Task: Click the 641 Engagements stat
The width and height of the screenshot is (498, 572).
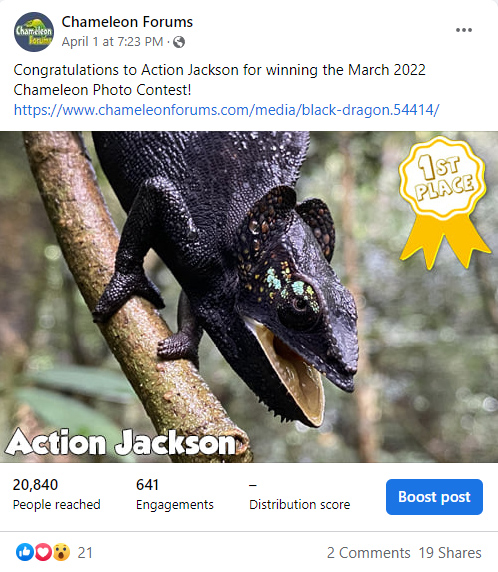Action: (175, 494)
